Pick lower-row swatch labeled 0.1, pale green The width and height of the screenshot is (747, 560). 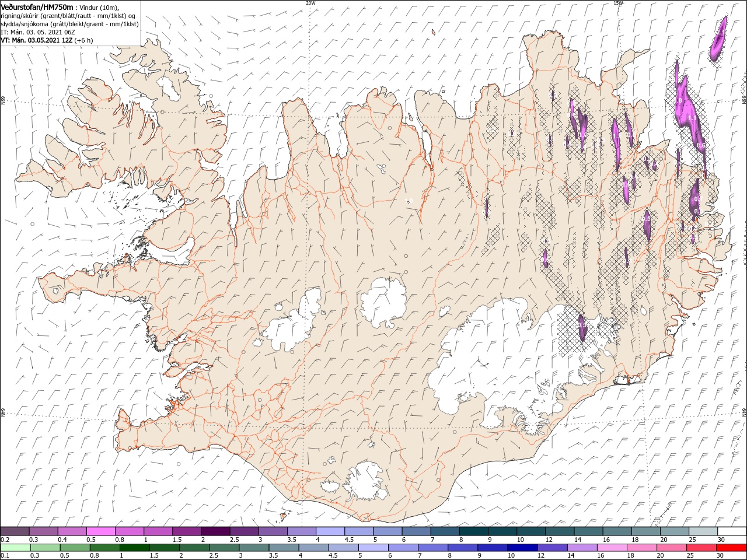coord(15,548)
